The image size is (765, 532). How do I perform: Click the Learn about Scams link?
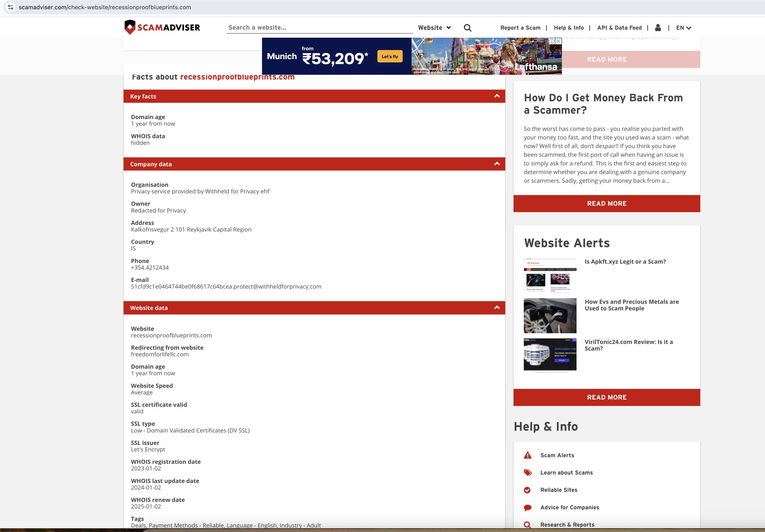point(566,472)
